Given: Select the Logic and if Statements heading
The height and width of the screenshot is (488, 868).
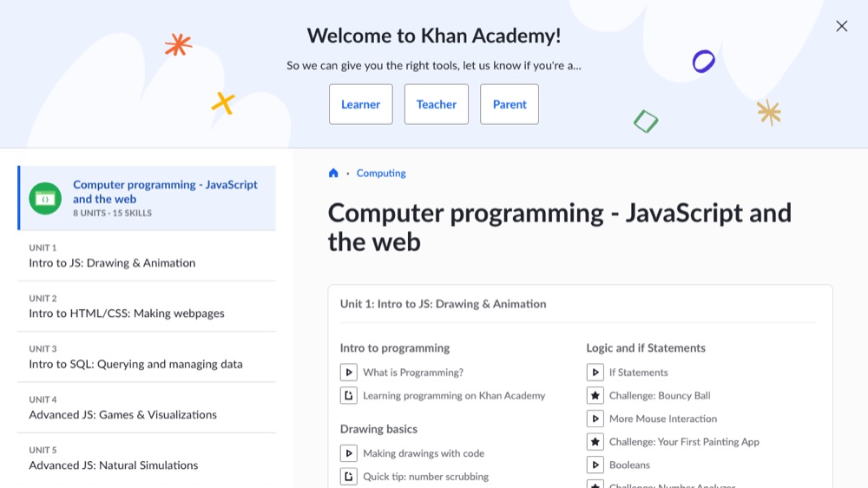Looking at the screenshot, I should (646, 348).
